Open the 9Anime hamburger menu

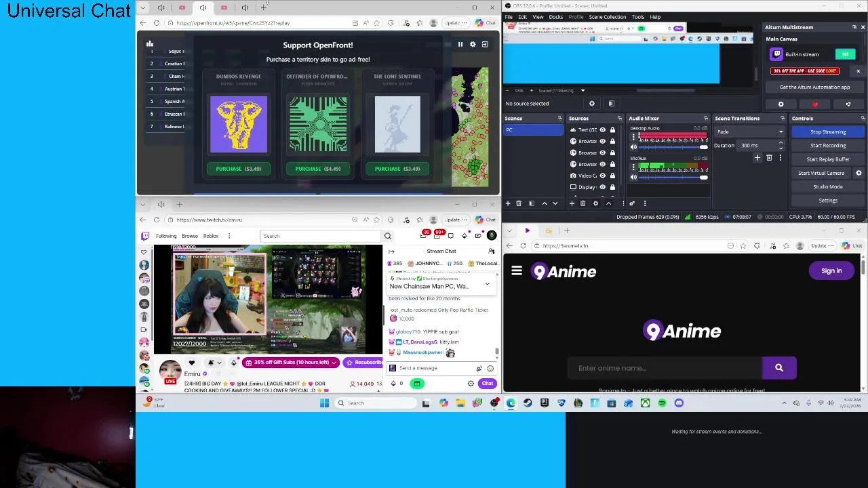[x=517, y=271]
